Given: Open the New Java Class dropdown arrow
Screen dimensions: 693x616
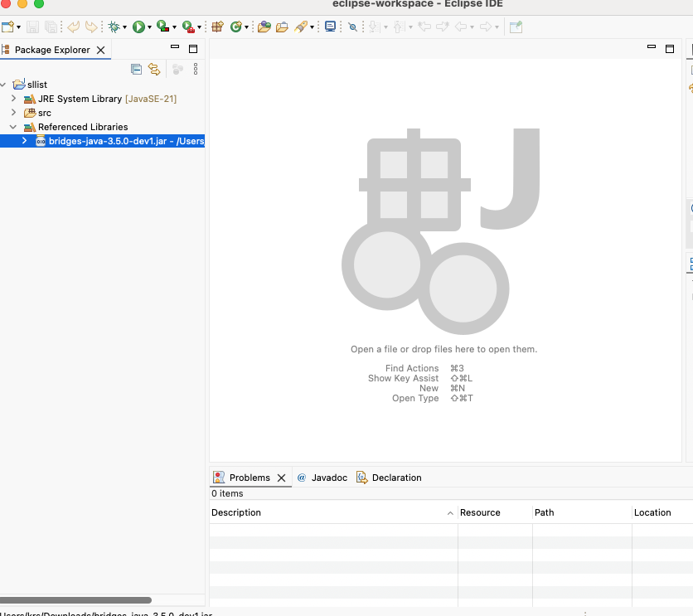Looking at the screenshot, I should (x=247, y=27).
